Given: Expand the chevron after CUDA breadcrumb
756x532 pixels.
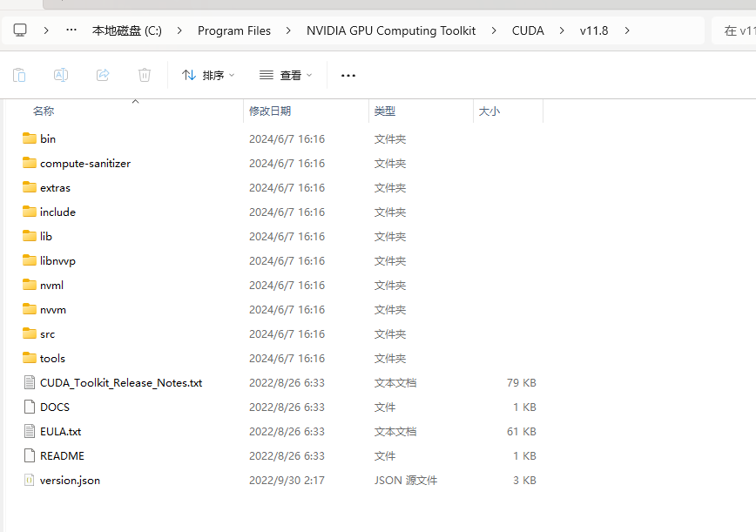Looking at the screenshot, I should [562, 30].
